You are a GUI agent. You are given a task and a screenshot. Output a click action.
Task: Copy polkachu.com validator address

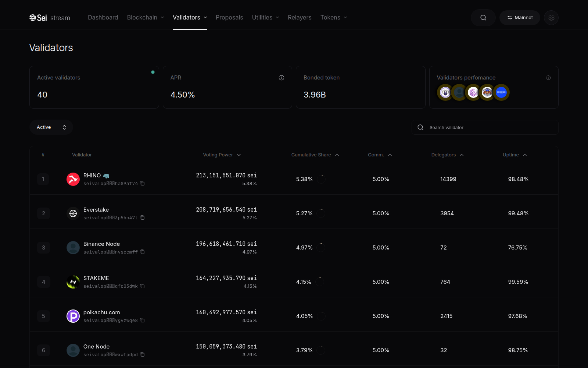(142, 320)
